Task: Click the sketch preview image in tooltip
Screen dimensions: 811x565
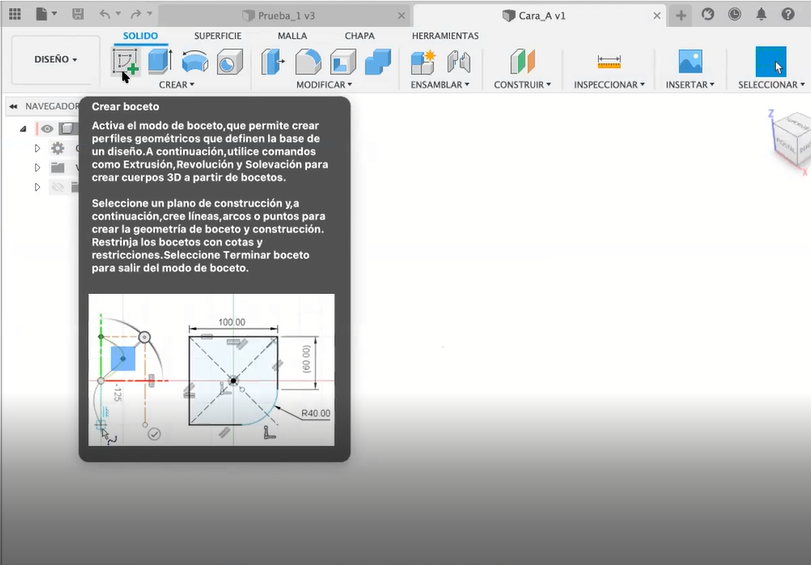Action: coord(212,370)
